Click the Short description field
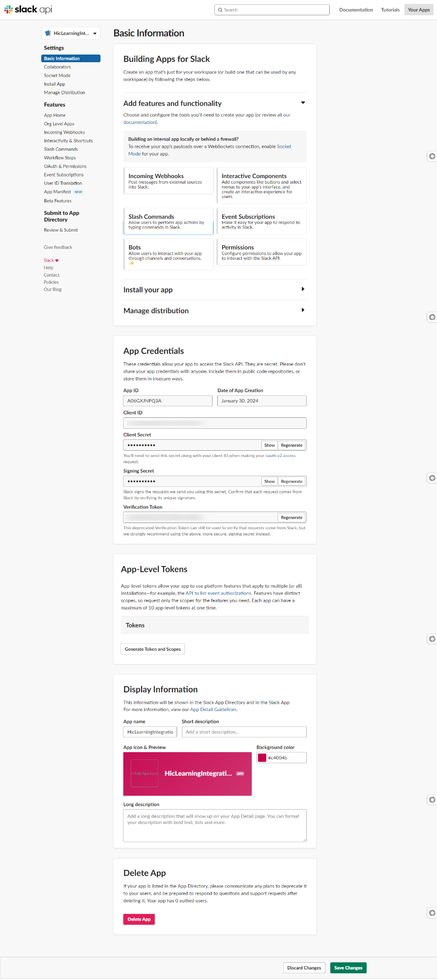The height and width of the screenshot is (980, 437). tap(244, 732)
